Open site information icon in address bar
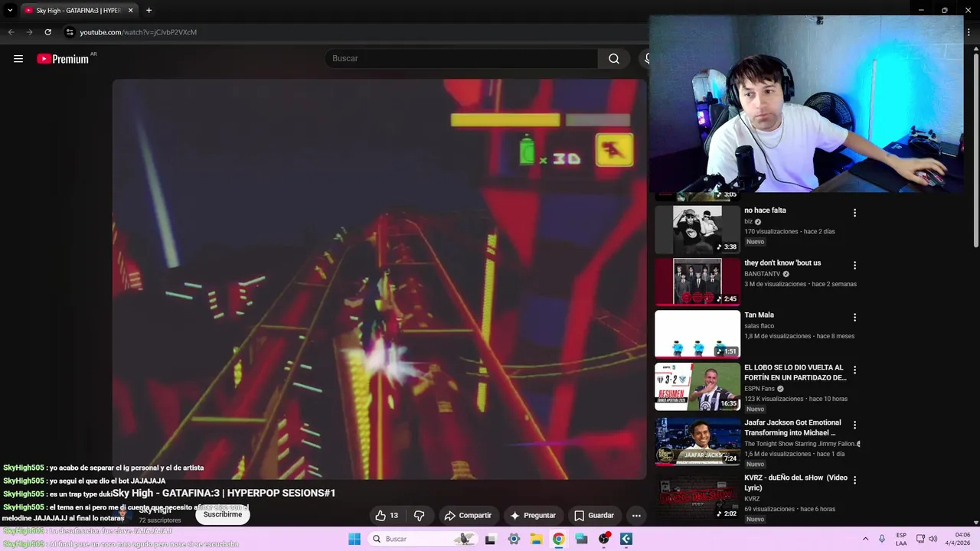Screen dimensions: 980x551 pos(70,32)
